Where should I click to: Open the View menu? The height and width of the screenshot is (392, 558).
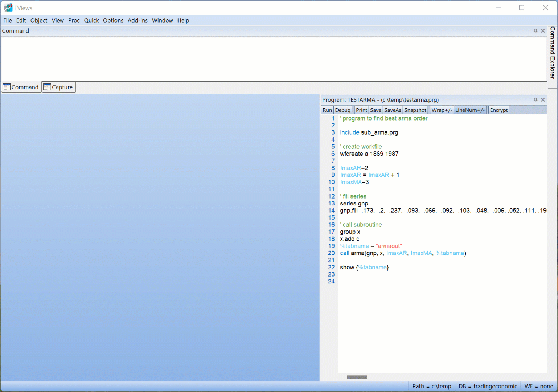(x=58, y=20)
